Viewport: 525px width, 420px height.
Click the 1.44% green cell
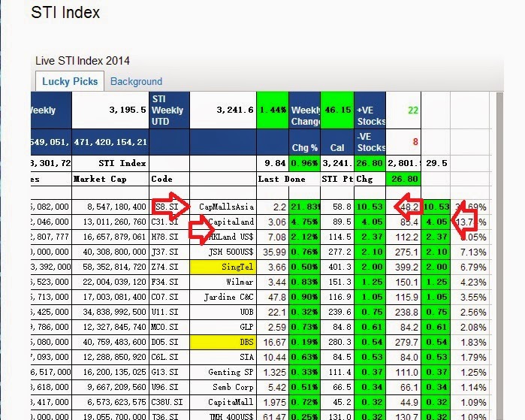coord(273,110)
